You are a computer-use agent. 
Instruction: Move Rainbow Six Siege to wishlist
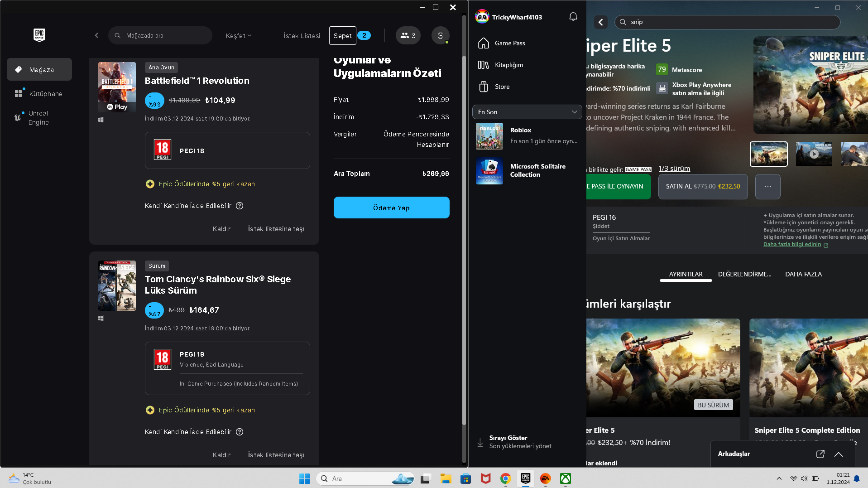[x=276, y=455]
